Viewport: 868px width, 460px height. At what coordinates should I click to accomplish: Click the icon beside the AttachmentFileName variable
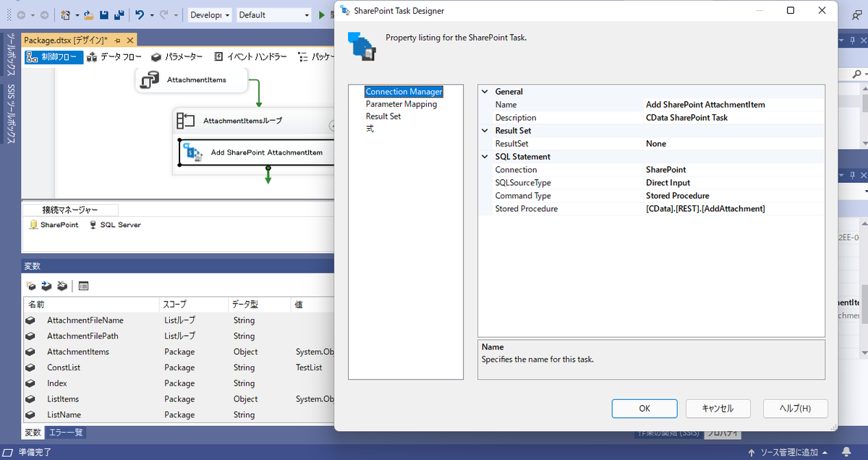click(x=30, y=320)
